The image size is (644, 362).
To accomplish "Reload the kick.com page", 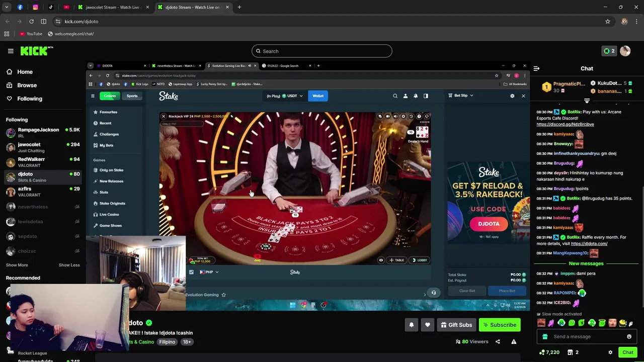I will 31,22.
